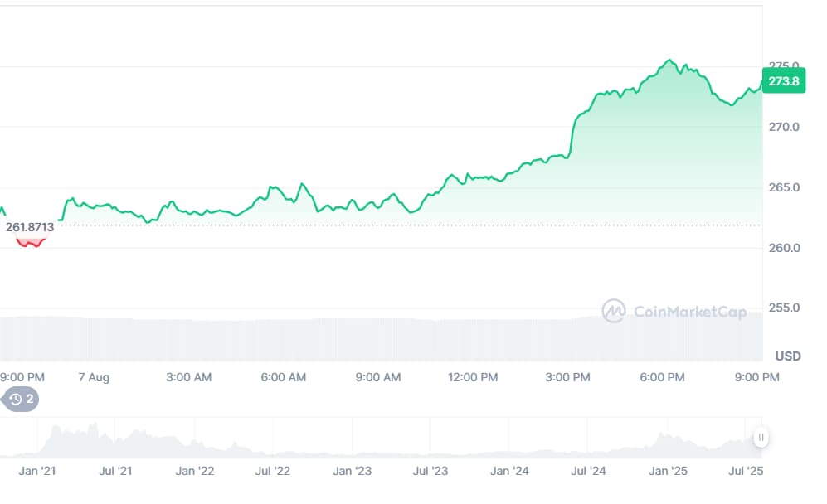827x504 pixels.
Task: Click the 12:00 PM time axis label
Action: coord(473,377)
